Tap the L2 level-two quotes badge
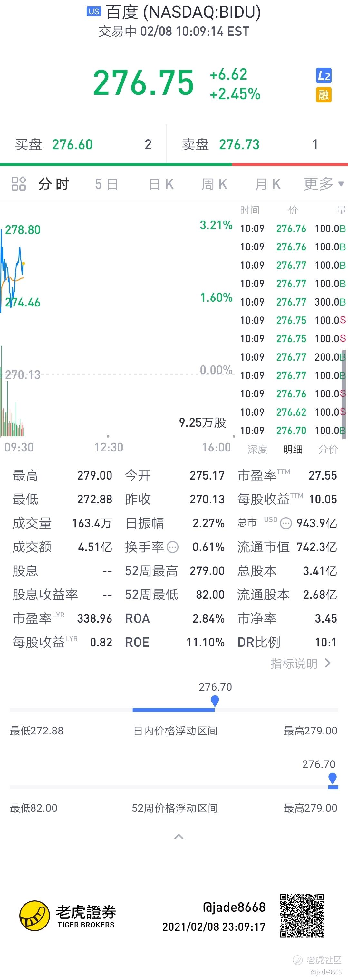 point(324,76)
